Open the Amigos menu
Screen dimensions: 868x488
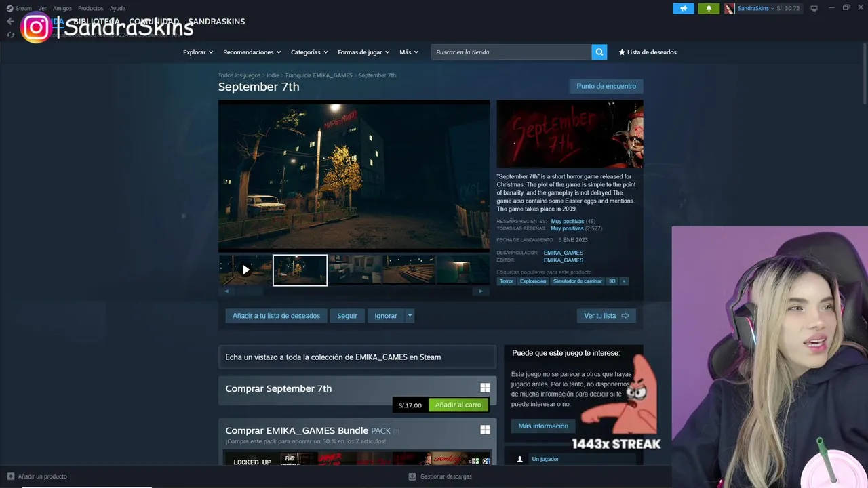pos(62,8)
